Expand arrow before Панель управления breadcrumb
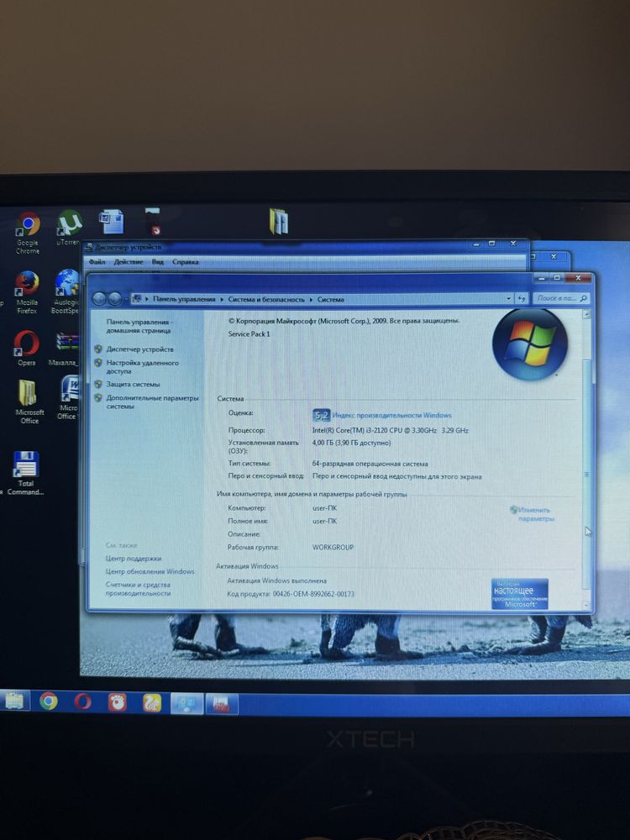The height and width of the screenshot is (840, 630). [147, 299]
